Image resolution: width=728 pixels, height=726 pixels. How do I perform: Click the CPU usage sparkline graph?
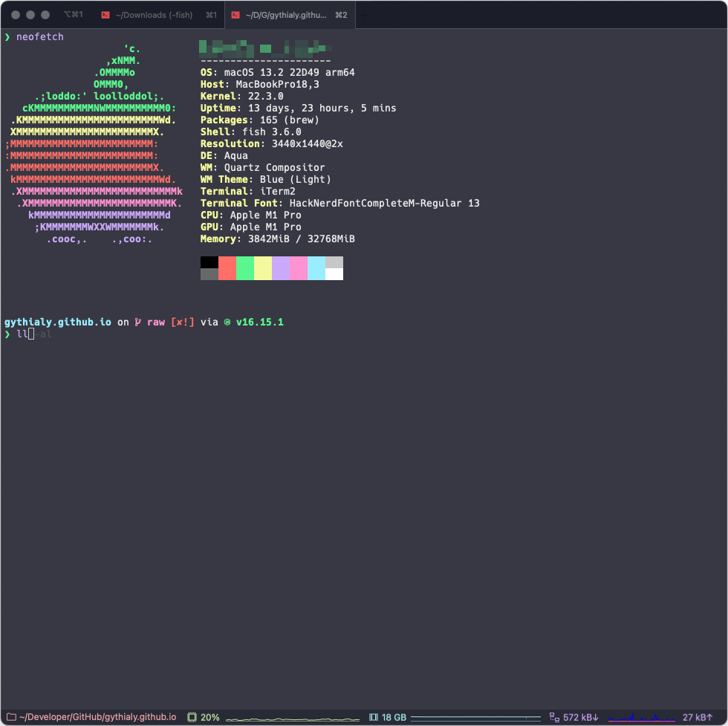293,718
